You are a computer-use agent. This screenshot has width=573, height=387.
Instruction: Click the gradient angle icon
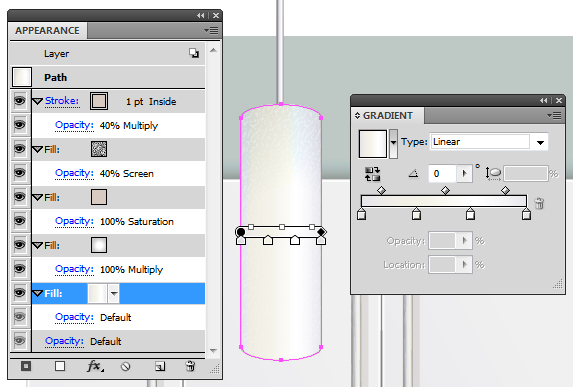[413, 173]
